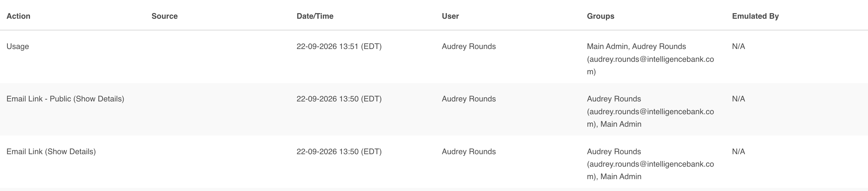868x191 pixels.
Task: Click Audrey Rounds in the Usage row
Action: pos(469,47)
